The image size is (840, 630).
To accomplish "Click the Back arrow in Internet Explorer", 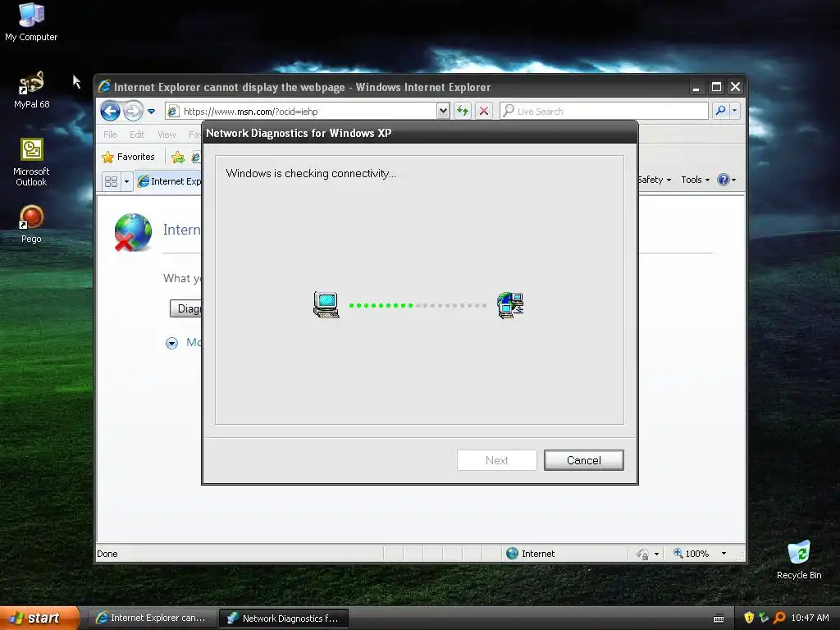I will pyautogui.click(x=111, y=112).
